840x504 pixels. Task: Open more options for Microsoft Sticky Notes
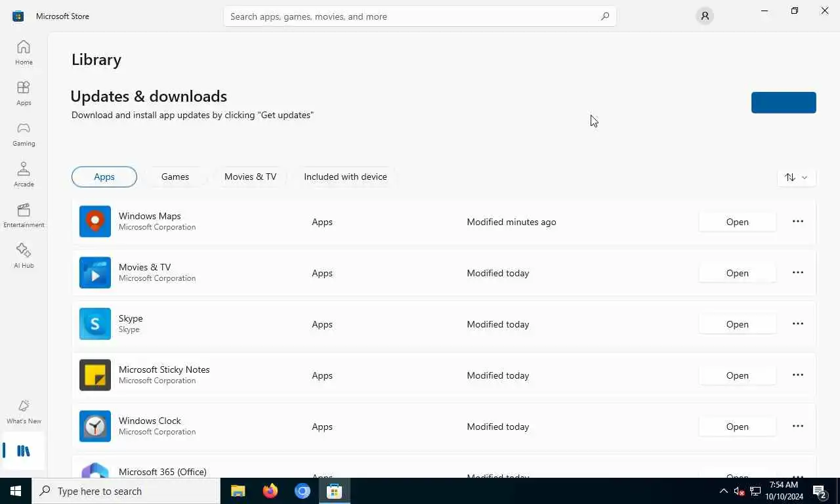coord(798,375)
